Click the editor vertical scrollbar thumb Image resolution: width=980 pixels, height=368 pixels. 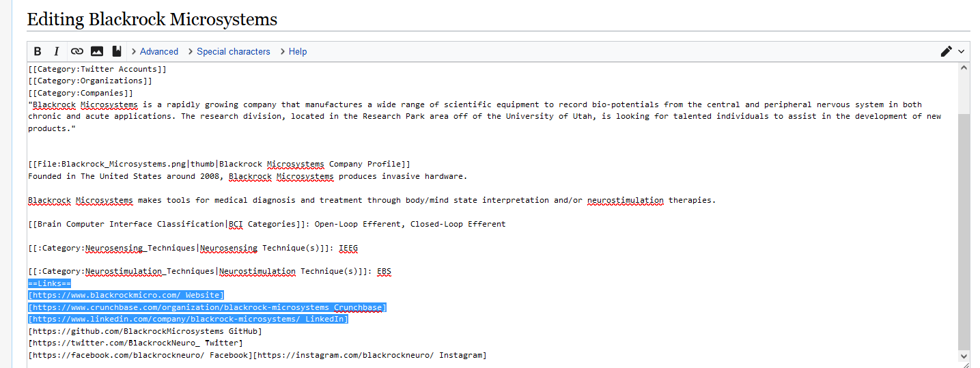tap(964, 231)
